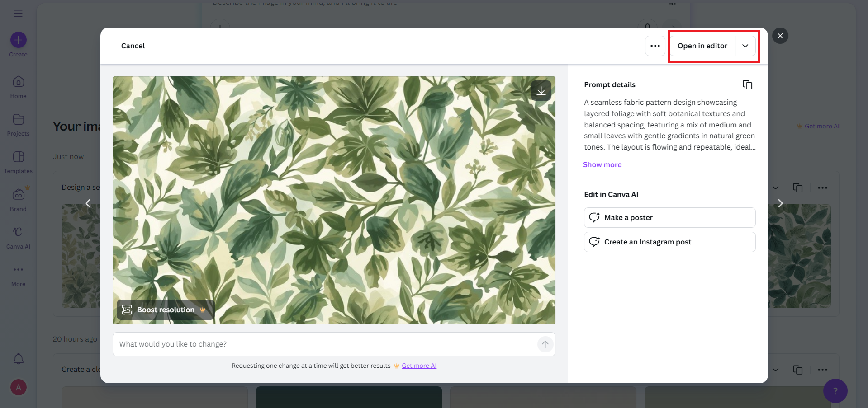The width and height of the screenshot is (868, 408).
Task: Open Brand kit in the sidebar
Action: tap(19, 195)
